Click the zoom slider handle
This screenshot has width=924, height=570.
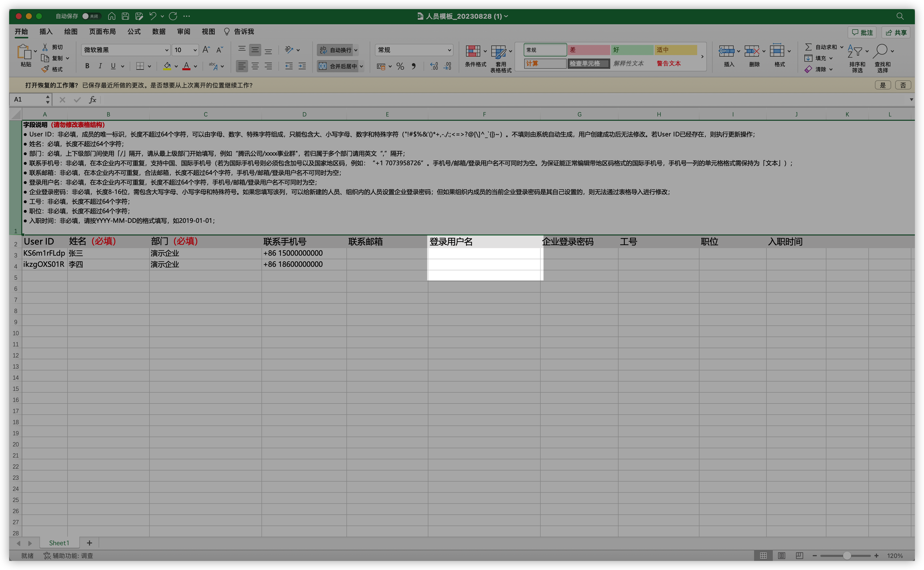[x=847, y=556]
